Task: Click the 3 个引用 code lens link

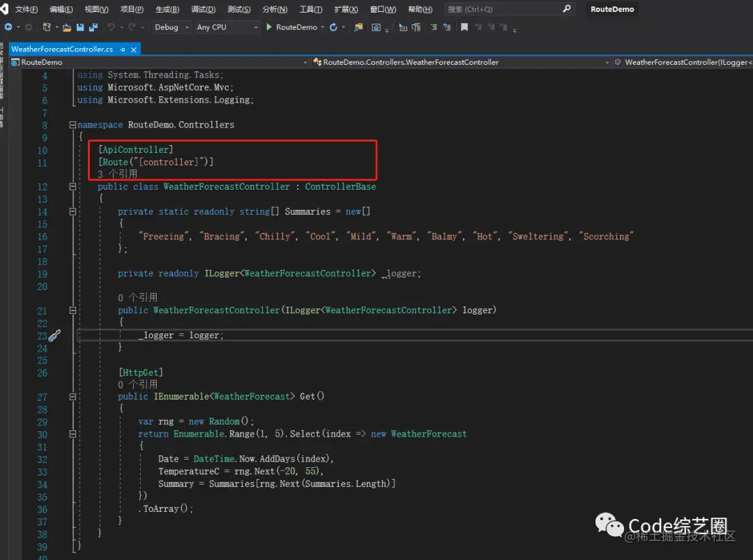Action: [x=118, y=174]
